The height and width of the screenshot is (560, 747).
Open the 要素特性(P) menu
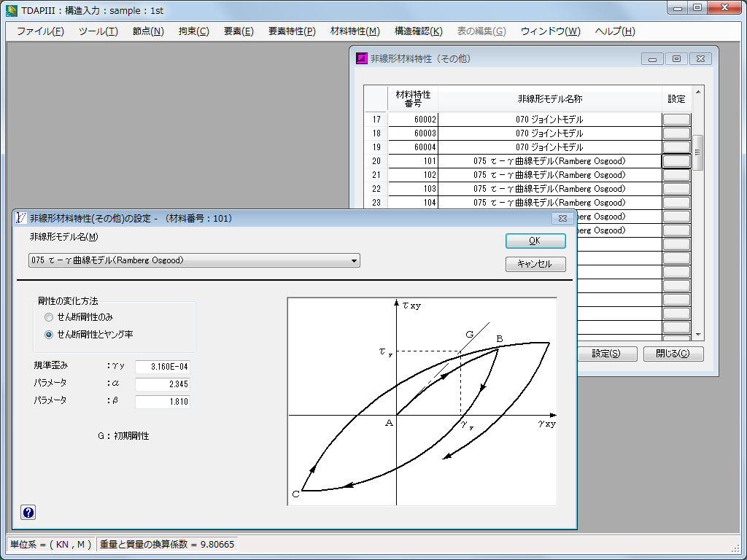pos(292,31)
